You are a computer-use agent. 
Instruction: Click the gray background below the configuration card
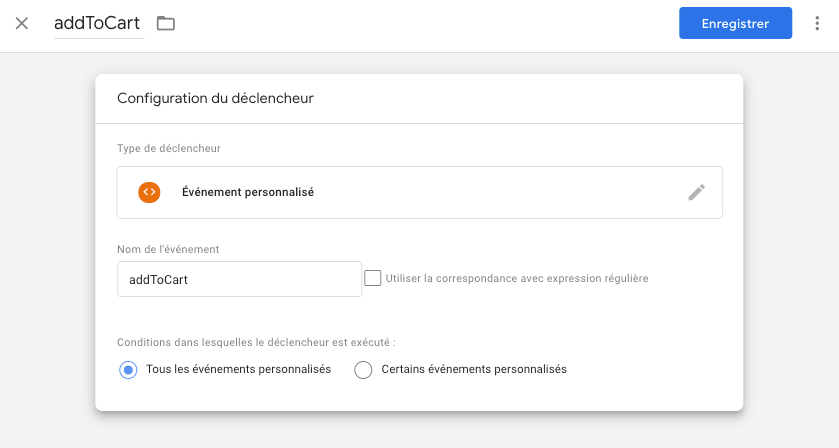[419, 430]
